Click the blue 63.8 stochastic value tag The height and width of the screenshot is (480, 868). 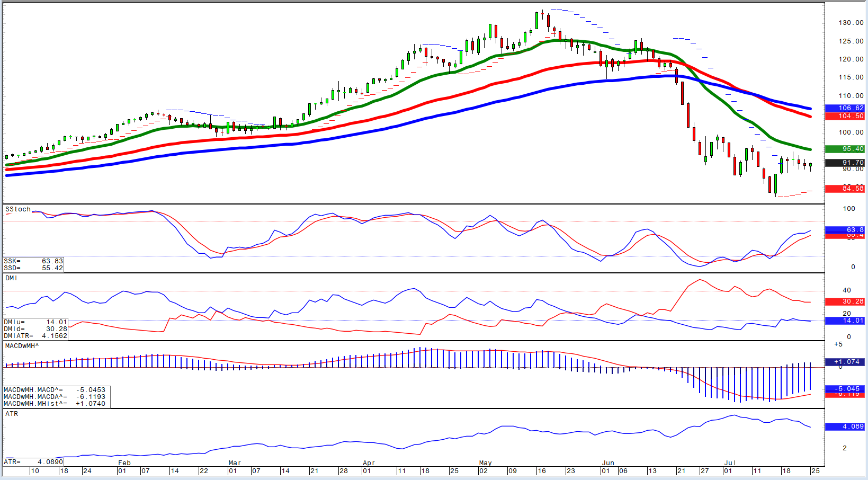tap(845, 230)
